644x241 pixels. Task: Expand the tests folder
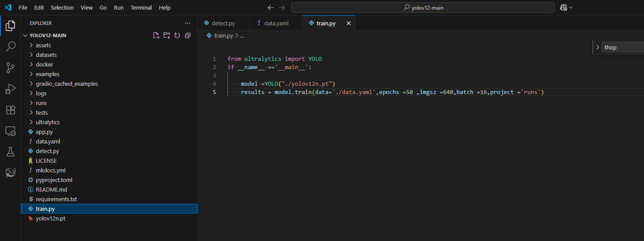[x=109, y=112]
